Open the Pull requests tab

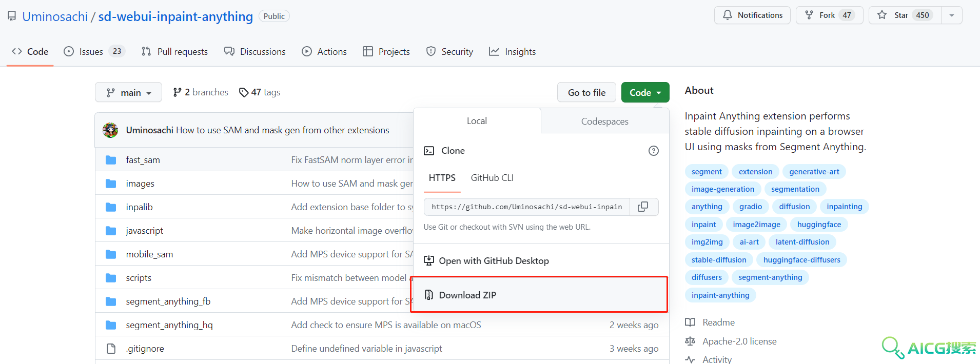tap(174, 52)
